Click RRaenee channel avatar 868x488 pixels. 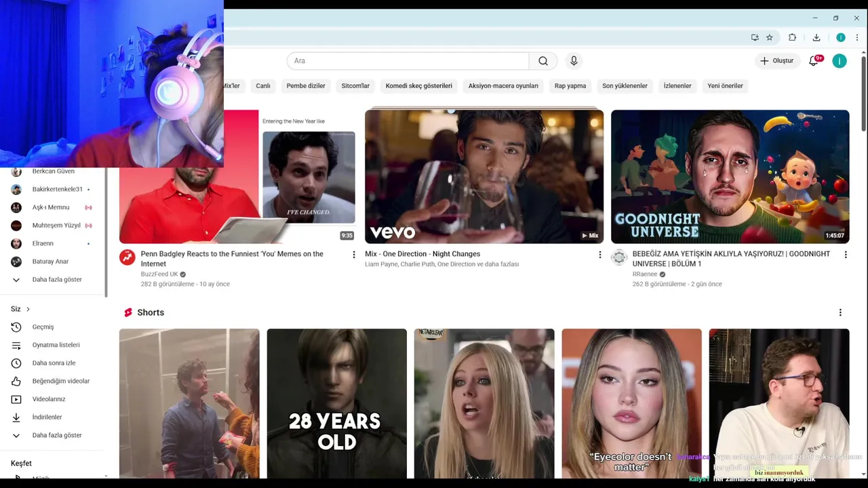(619, 258)
